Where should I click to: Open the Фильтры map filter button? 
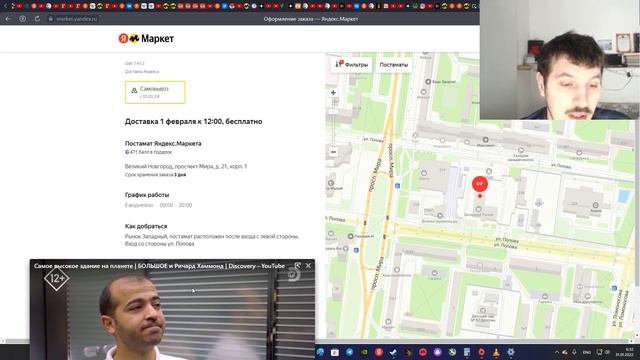[x=351, y=64]
